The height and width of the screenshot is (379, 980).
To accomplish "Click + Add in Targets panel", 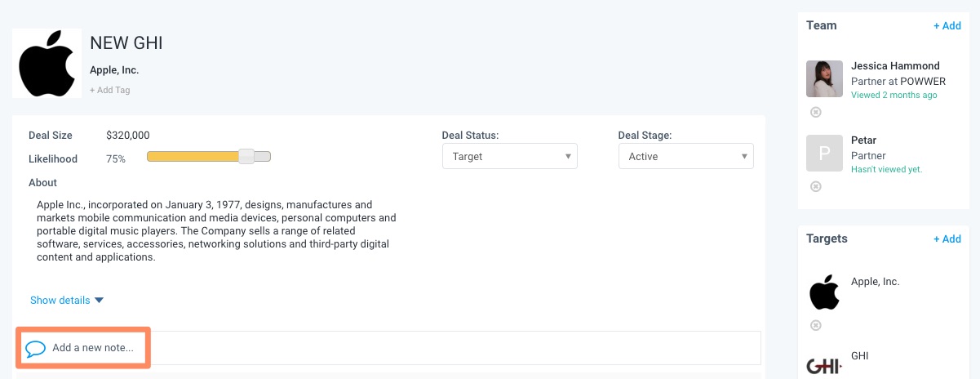I will click(x=947, y=239).
